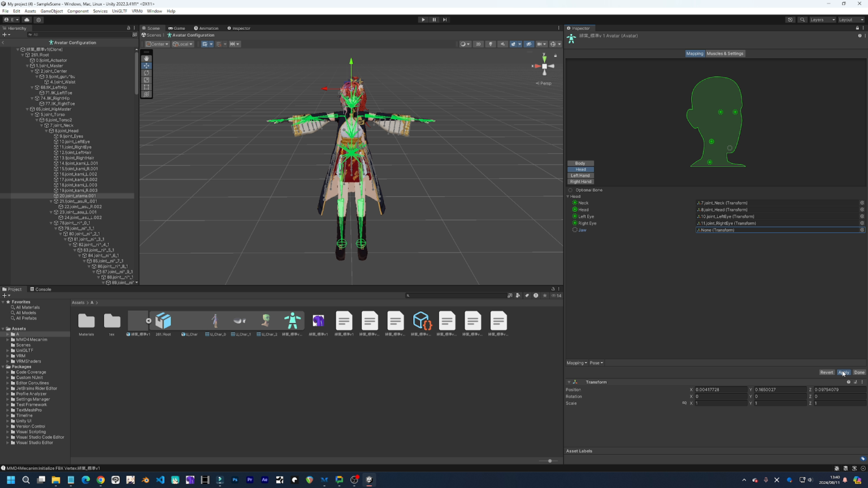
Task: Open the GameObject menu
Action: pos(51,11)
